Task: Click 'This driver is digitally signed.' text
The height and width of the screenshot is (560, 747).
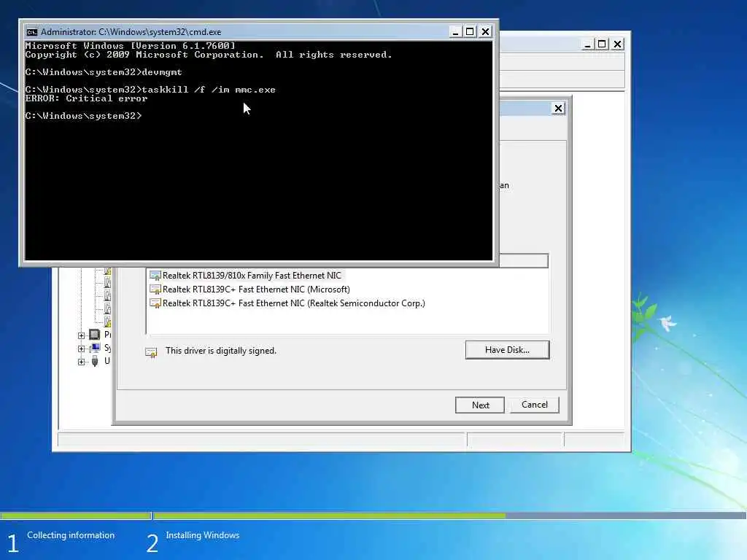Action: [221, 351]
